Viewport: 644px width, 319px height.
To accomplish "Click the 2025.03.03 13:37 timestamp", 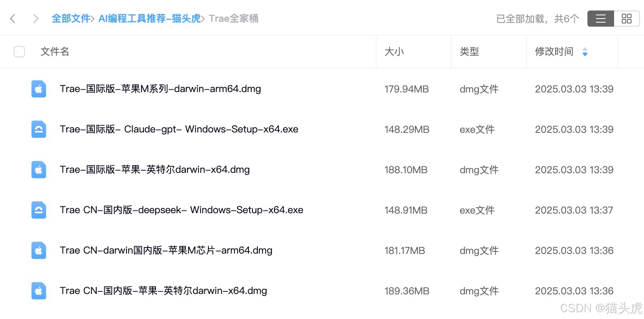I will (574, 210).
